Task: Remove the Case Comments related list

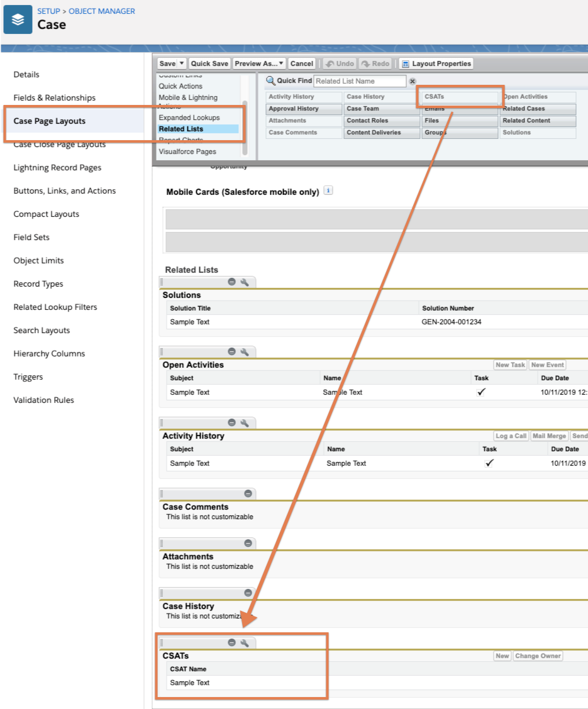Action: pyautogui.click(x=248, y=494)
